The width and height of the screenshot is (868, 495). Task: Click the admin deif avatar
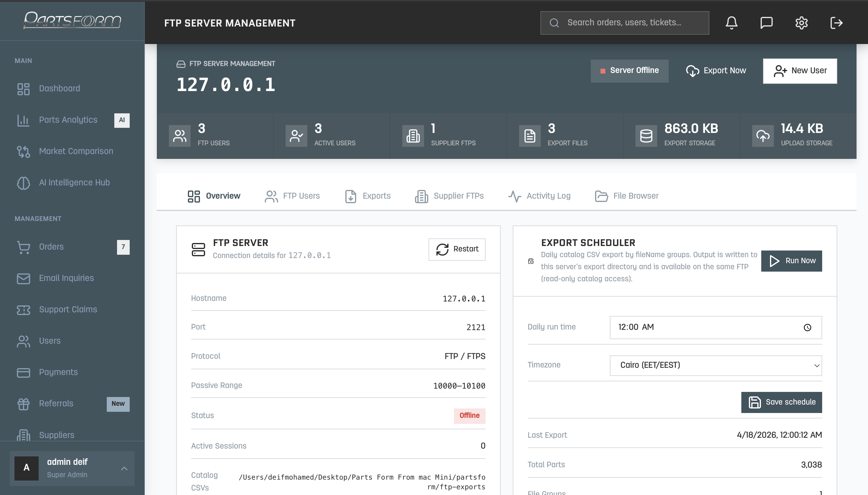(x=27, y=468)
